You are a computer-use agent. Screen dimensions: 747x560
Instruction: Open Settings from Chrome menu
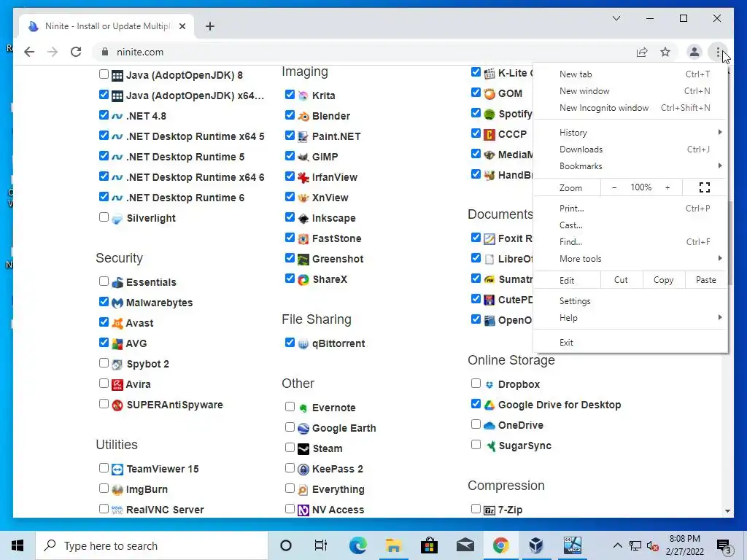coord(631,301)
